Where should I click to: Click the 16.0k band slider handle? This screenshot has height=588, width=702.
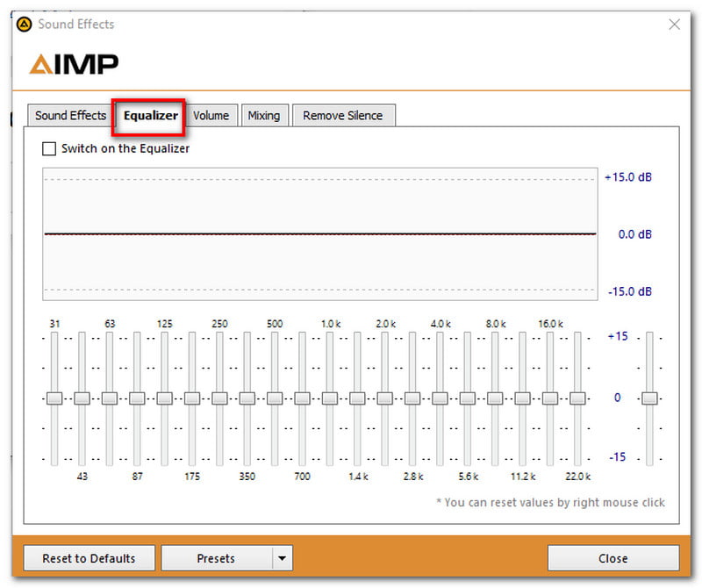[549, 398]
